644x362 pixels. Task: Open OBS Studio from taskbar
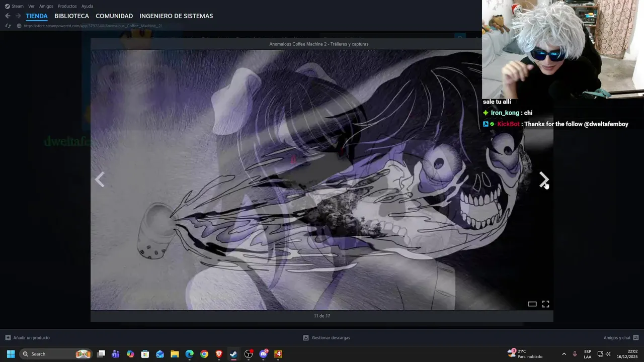point(249,354)
